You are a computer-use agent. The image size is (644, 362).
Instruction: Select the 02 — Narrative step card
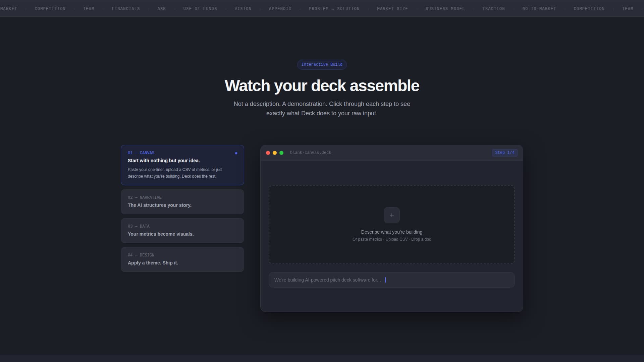point(182,202)
